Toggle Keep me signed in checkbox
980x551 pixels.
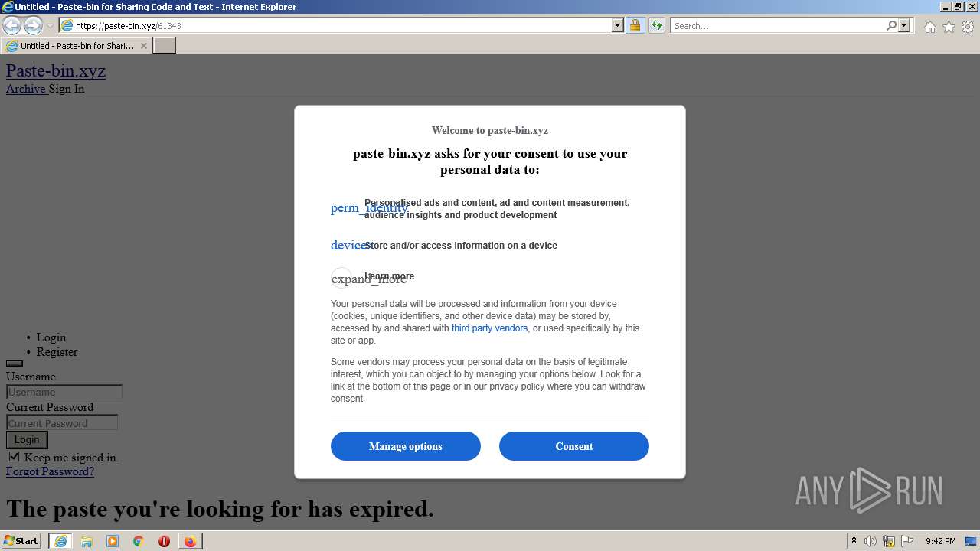[x=14, y=457]
